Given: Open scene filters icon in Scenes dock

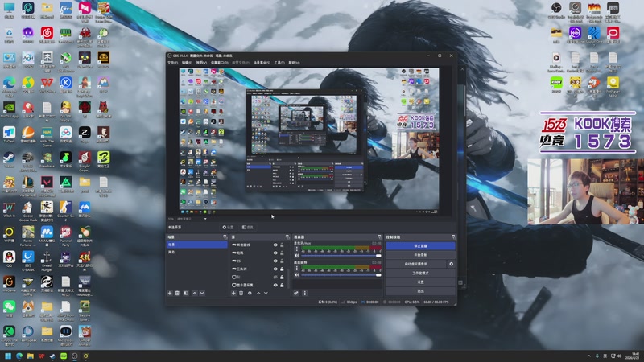Looking at the screenshot, I should 186,293.
